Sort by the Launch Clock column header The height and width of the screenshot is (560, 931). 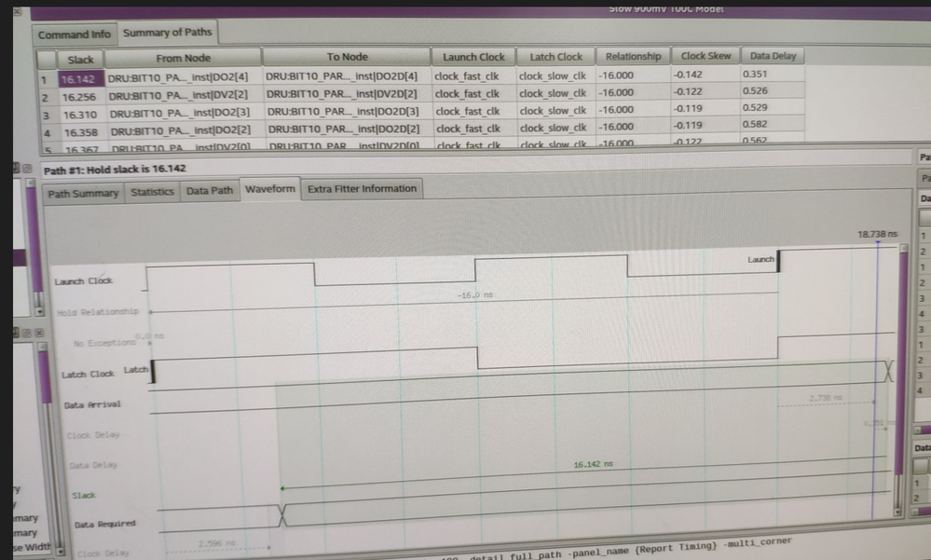click(473, 57)
